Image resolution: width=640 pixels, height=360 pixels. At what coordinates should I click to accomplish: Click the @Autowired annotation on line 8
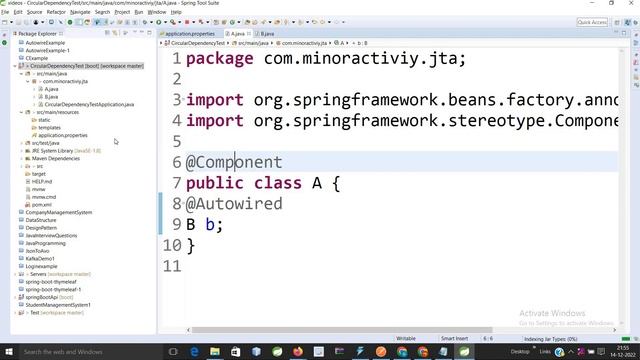point(234,204)
